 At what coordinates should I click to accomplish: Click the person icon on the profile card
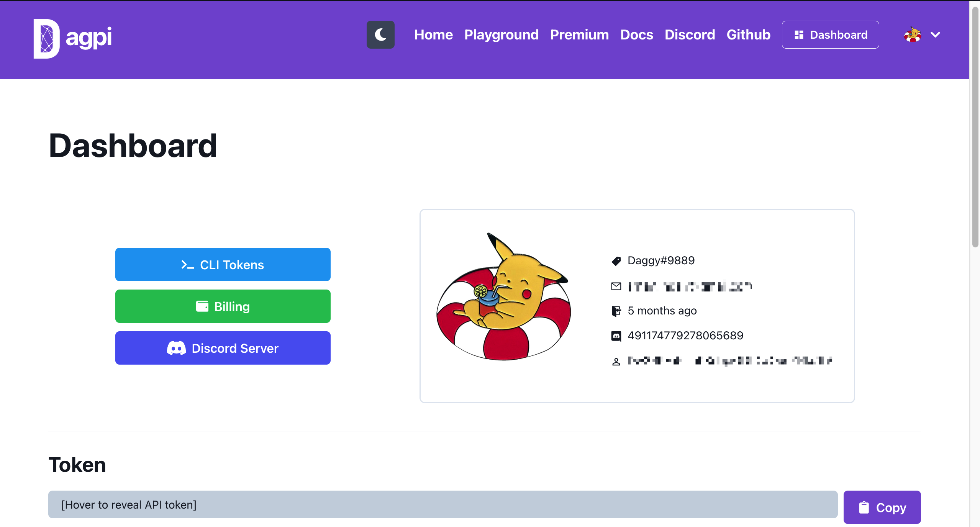click(616, 361)
